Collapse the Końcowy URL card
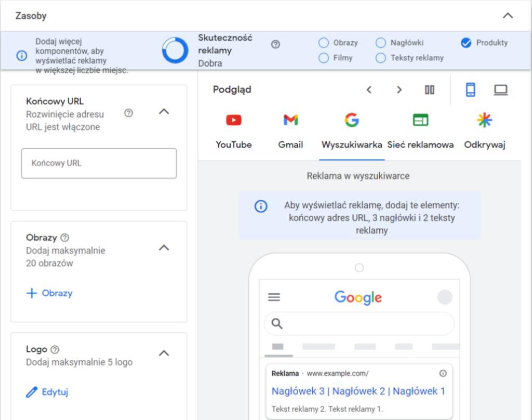532x420 pixels. 164,111
